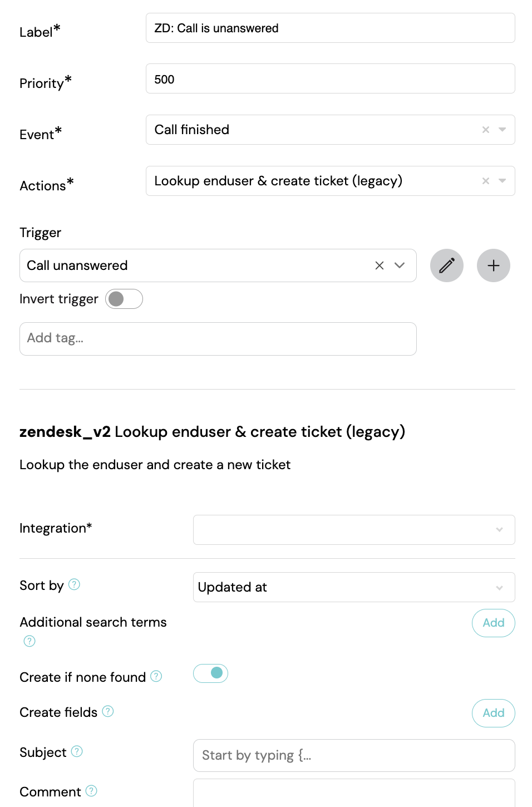
Task: Click the help icon beside Create if none found
Action: 155,677
